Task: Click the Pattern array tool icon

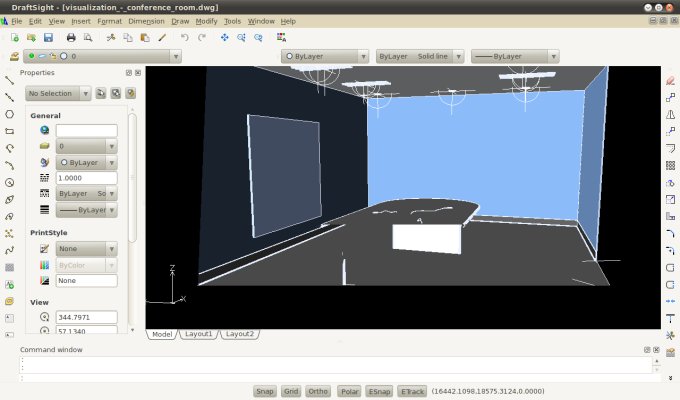Action: (x=670, y=165)
